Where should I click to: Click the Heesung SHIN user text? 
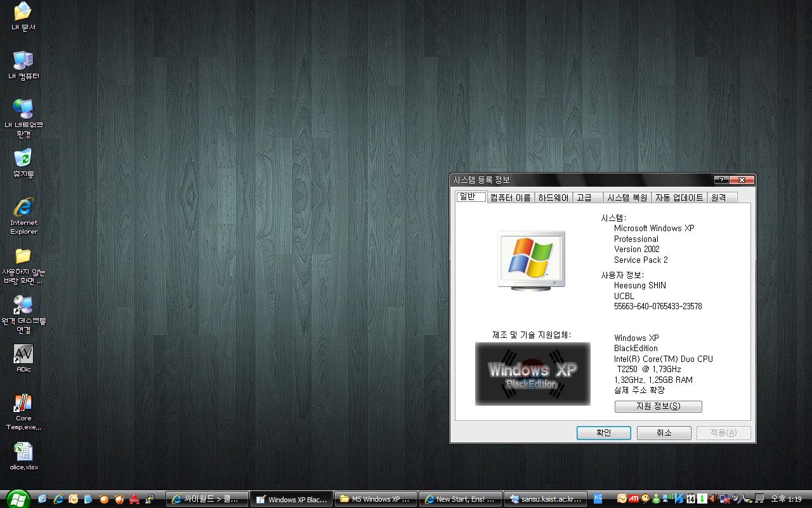(640, 286)
